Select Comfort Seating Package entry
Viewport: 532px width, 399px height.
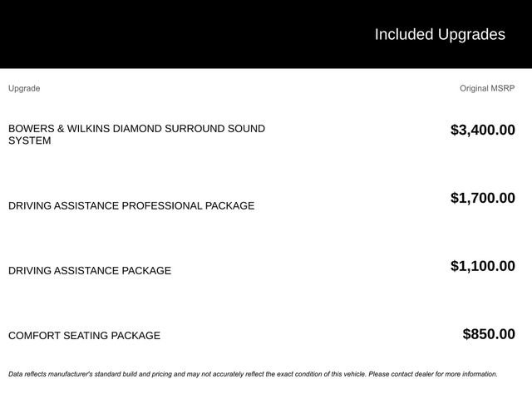(85, 335)
